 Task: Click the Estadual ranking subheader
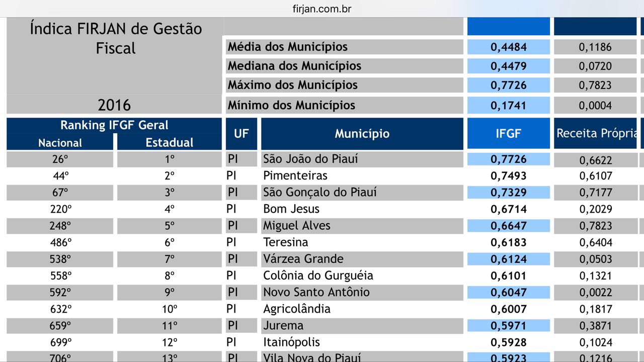point(169,143)
